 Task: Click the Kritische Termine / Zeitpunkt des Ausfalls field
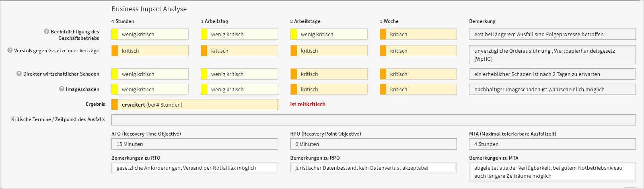373,120
